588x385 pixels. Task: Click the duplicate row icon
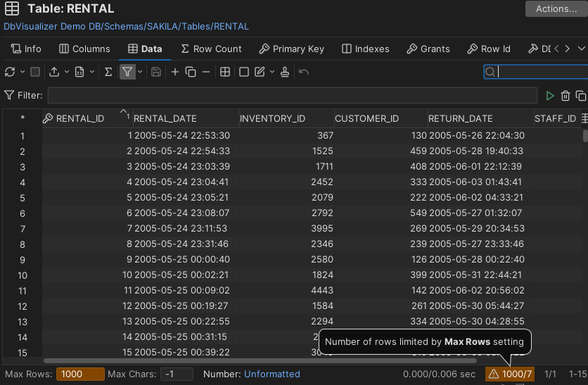click(x=190, y=72)
